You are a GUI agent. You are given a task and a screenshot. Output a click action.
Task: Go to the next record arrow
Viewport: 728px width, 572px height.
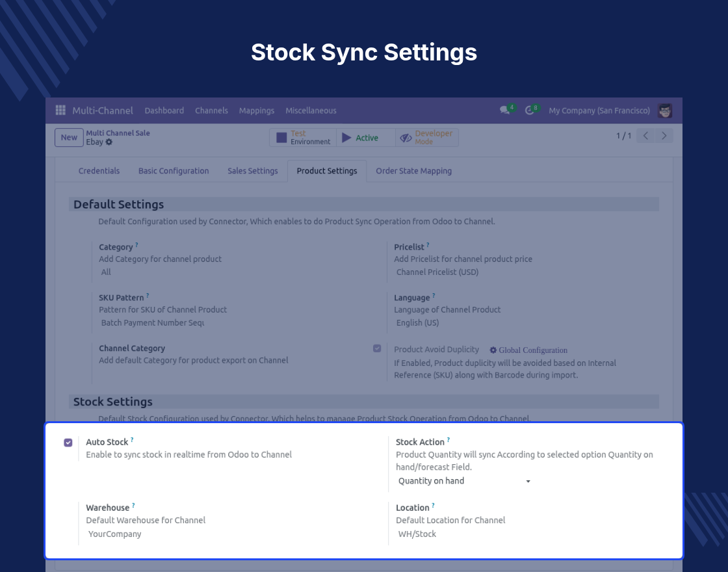point(664,136)
